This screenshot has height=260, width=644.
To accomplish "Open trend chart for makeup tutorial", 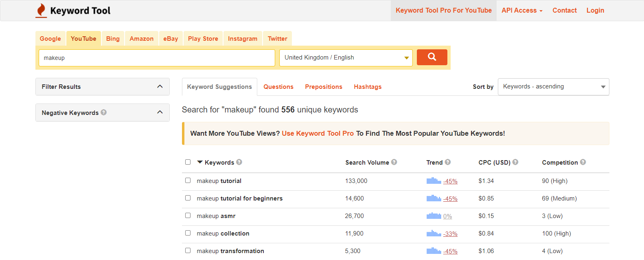I will [x=434, y=181].
